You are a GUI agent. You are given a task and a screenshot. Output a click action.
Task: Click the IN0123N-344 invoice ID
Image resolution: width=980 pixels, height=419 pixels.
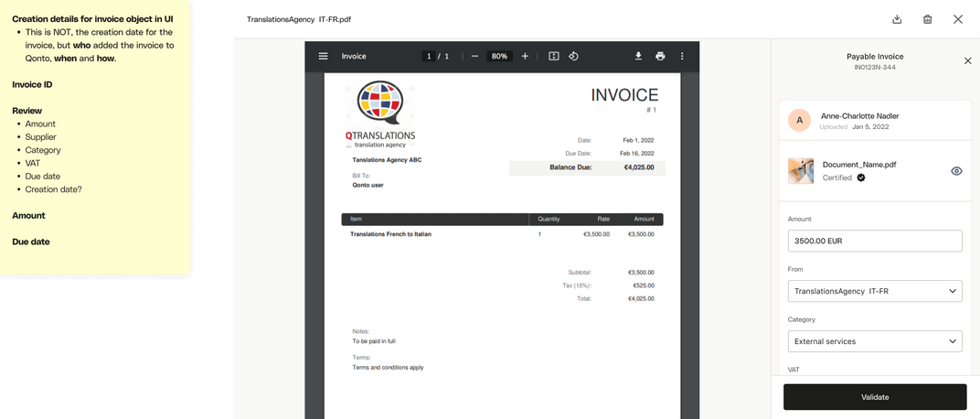click(x=875, y=67)
